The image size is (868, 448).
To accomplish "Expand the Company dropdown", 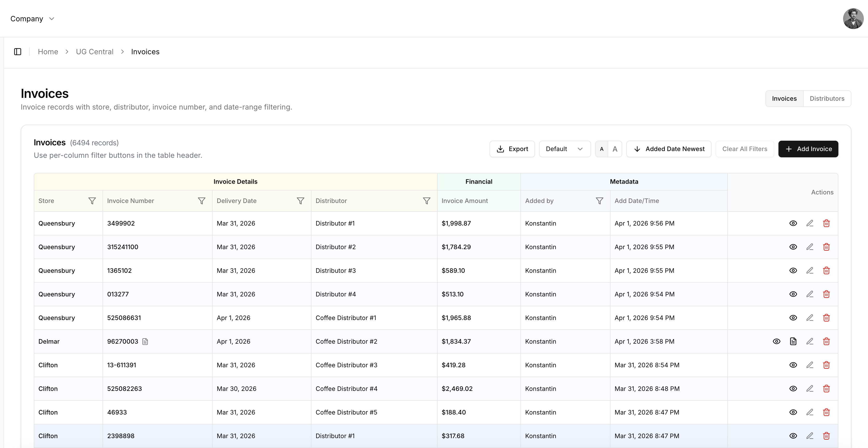I will pyautogui.click(x=32, y=19).
